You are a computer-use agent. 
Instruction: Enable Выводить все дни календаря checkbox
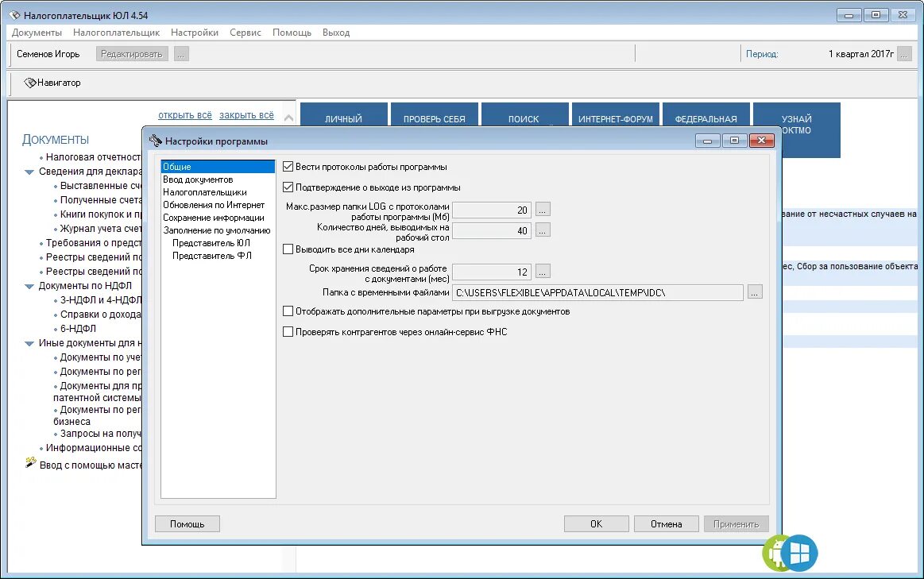(x=288, y=249)
